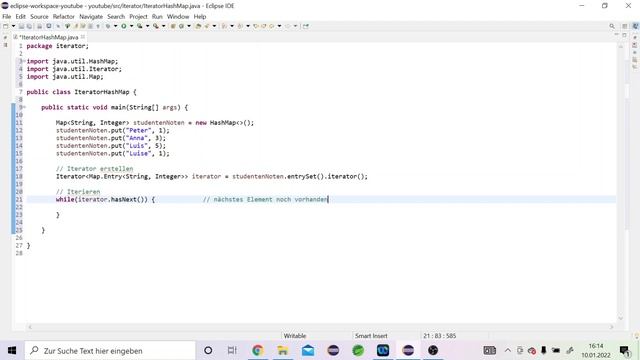Click the Writable status bar entry

tap(295, 336)
